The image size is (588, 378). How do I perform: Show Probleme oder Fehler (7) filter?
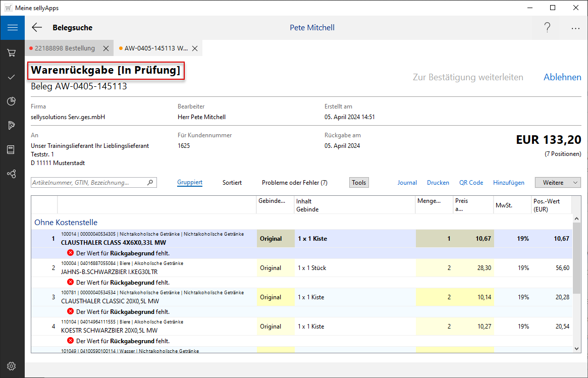click(294, 183)
